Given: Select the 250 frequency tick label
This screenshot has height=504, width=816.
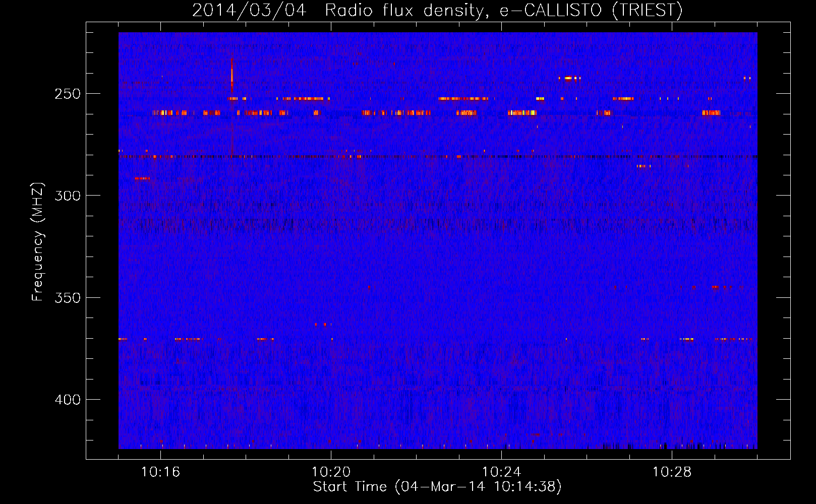Looking at the screenshot, I should click(x=68, y=94).
